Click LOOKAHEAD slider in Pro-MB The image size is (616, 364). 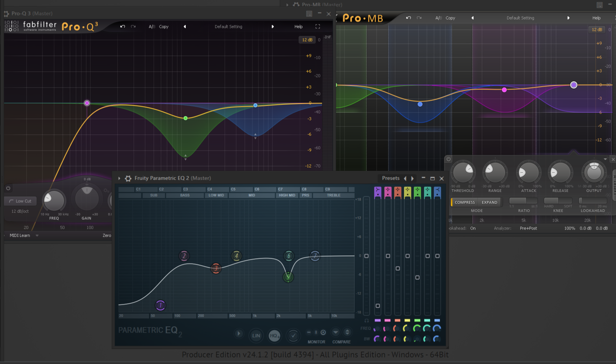592,200
